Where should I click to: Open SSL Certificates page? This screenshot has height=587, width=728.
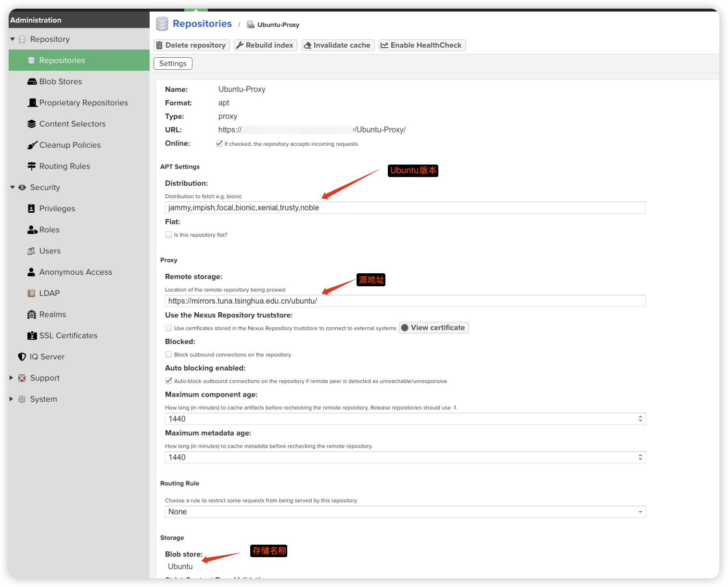79,336
